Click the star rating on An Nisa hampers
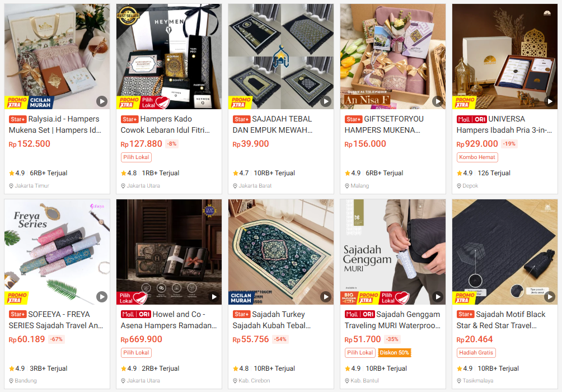562x392 pixels. click(352, 173)
